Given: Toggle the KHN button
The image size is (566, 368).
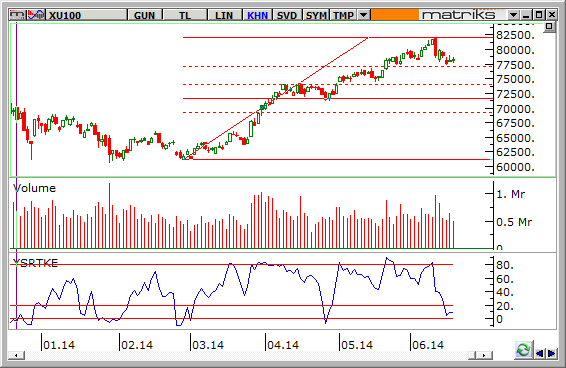Looking at the screenshot, I should 258,15.
